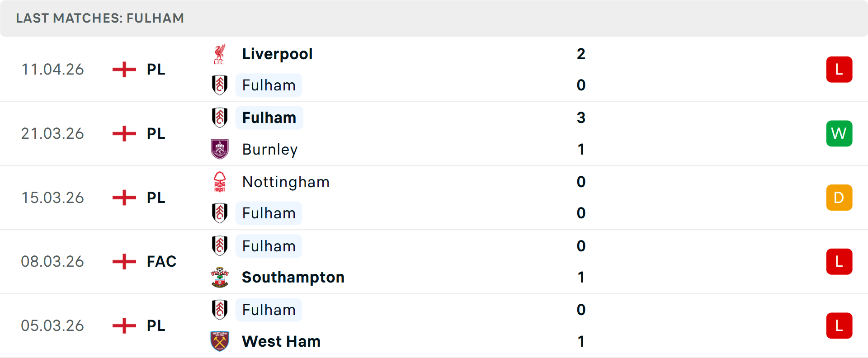
Task: Click the West Ham crossed hammers logo
Action: tap(220, 341)
